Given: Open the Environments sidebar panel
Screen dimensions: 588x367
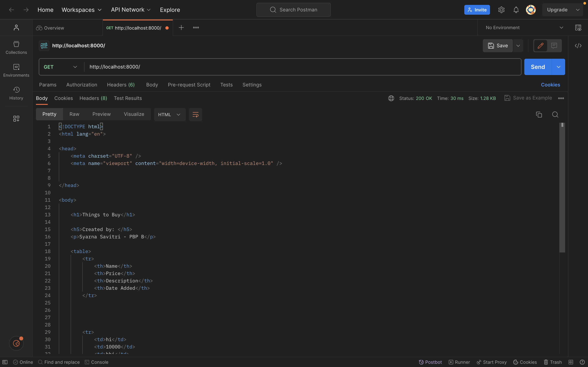Looking at the screenshot, I should click(16, 70).
